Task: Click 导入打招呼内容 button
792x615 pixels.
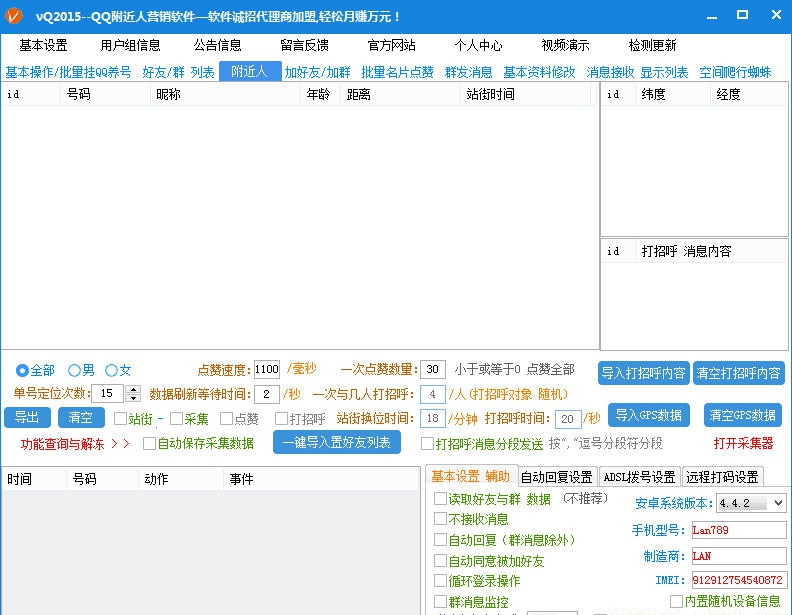Action: point(644,373)
